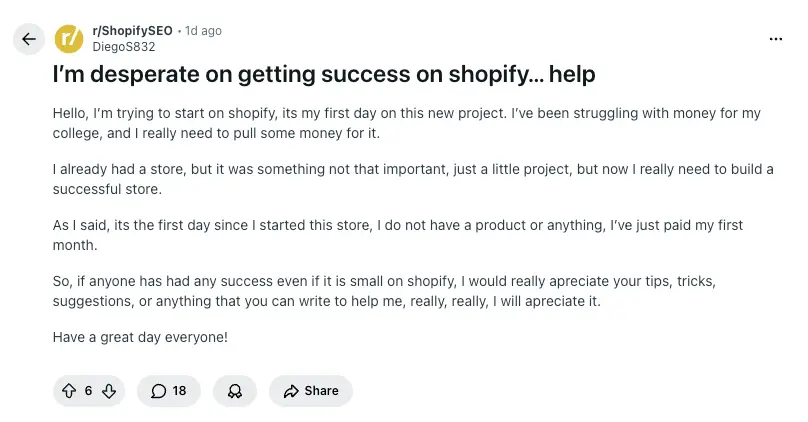Open the three-dot post options menu
Viewport: 808px width, 422px height.
pos(776,39)
